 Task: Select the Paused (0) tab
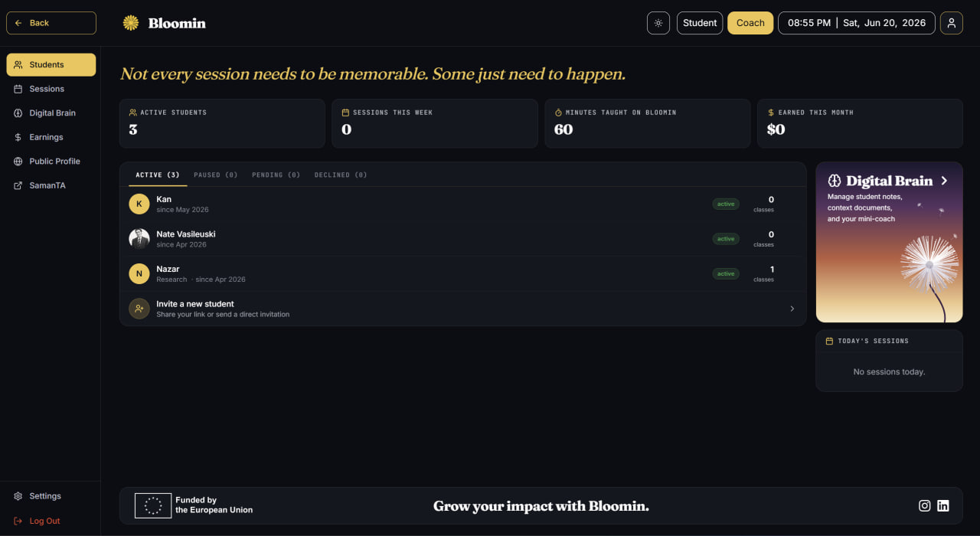tap(216, 175)
